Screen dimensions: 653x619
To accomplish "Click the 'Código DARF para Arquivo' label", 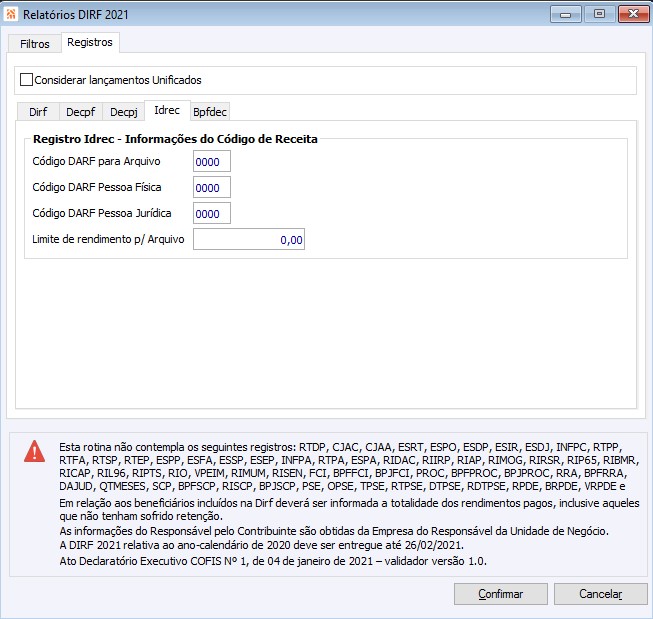I will coord(96,161).
